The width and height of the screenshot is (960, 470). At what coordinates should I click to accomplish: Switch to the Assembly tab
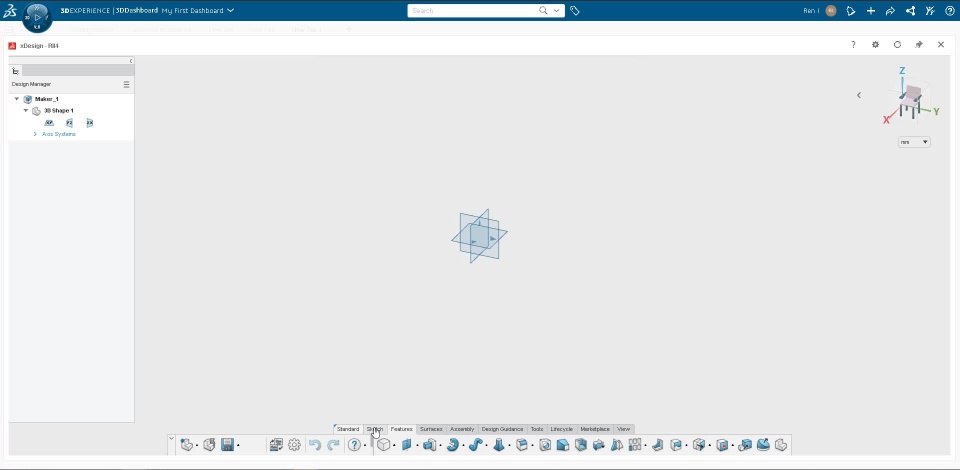462,429
